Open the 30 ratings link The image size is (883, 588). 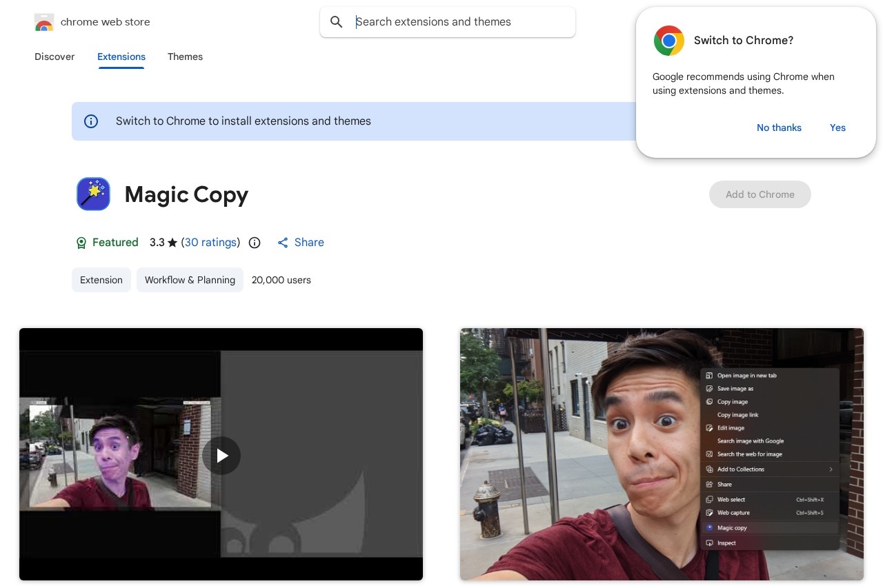(x=210, y=243)
